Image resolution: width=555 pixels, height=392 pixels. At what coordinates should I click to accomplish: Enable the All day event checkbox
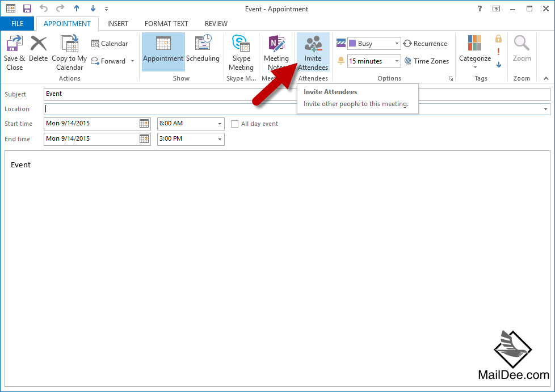tap(235, 124)
